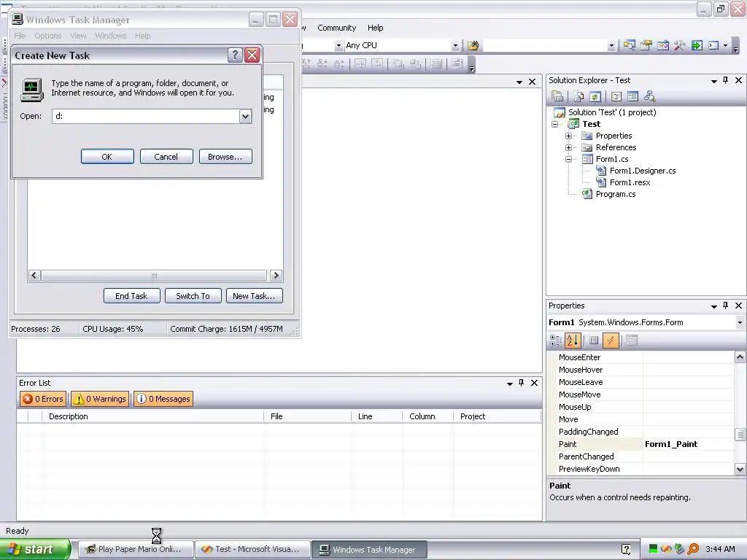
Task: Open the Properties Window toolbar icon
Action: [646, 46]
